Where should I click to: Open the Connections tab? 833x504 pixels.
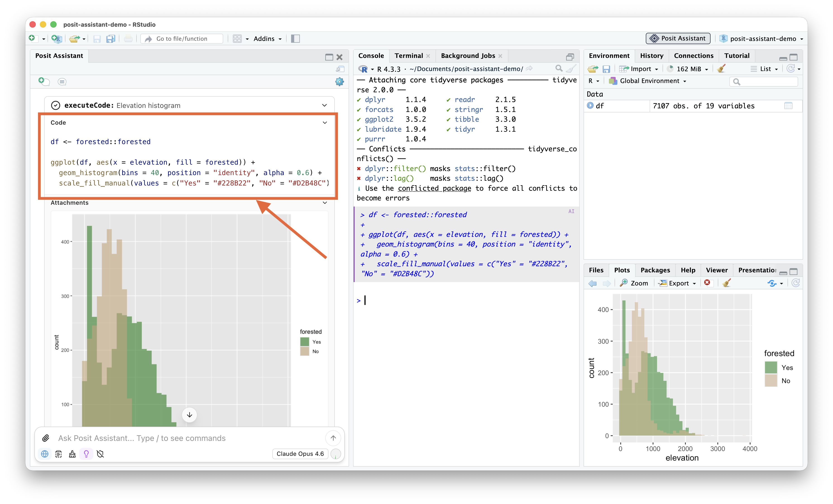(693, 56)
